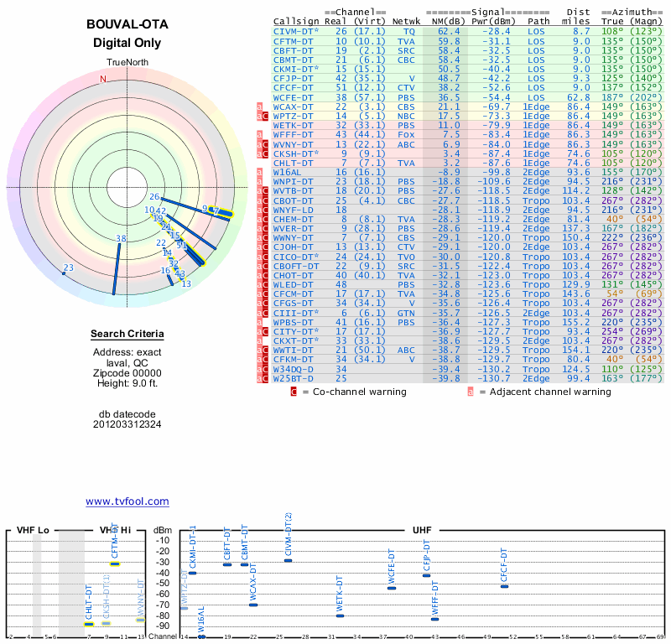This screenshot has height=644, width=671.
Task: Select CKMI-DT callsign in the table
Action: pos(296,70)
